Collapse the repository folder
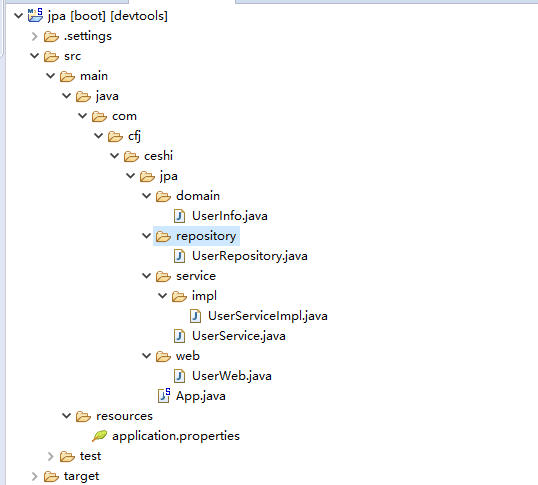538x485 pixels. (x=147, y=236)
